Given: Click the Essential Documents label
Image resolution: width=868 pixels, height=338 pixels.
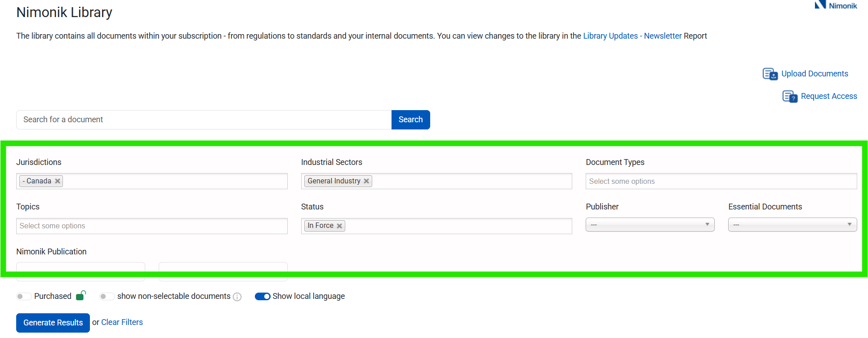Looking at the screenshot, I should click(765, 207).
